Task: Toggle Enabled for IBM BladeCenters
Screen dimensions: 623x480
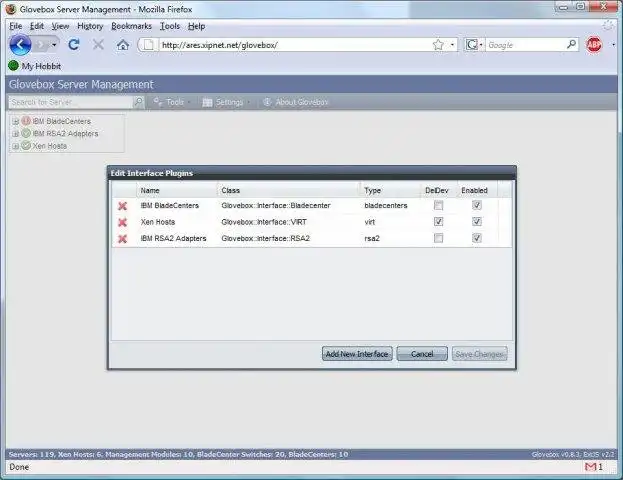Action: (x=477, y=205)
